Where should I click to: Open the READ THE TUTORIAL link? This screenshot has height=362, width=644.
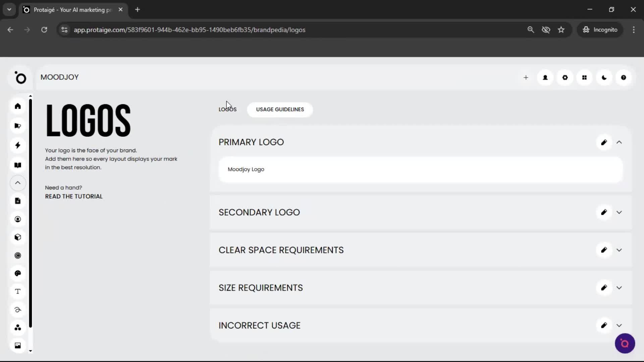pyautogui.click(x=73, y=196)
